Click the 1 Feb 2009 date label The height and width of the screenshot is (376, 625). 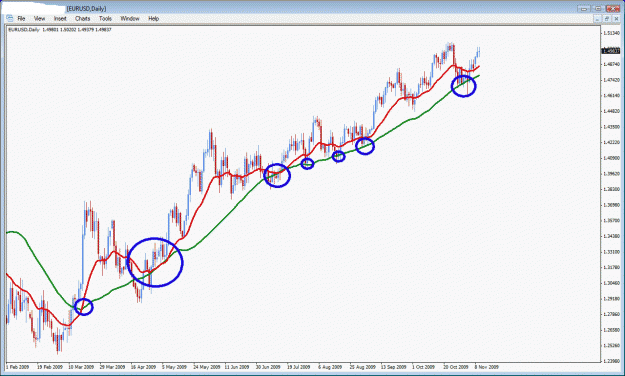point(18,367)
